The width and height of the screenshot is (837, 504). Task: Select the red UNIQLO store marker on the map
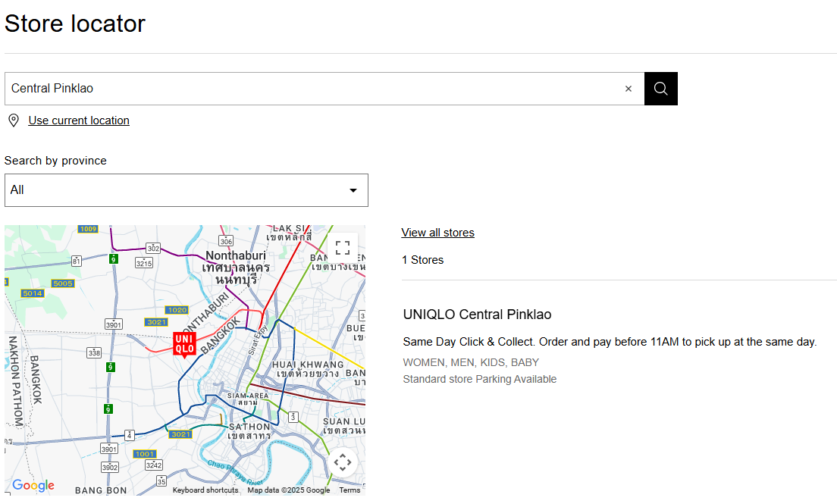coord(183,341)
